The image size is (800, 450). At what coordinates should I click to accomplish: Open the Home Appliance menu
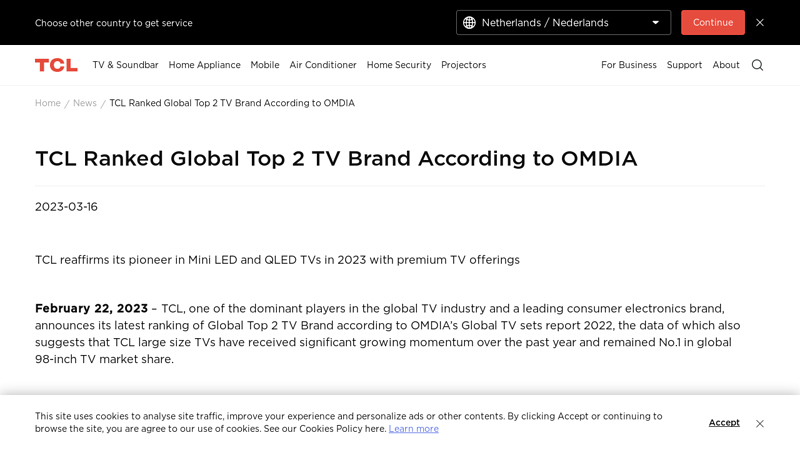pyautogui.click(x=204, y=65)
